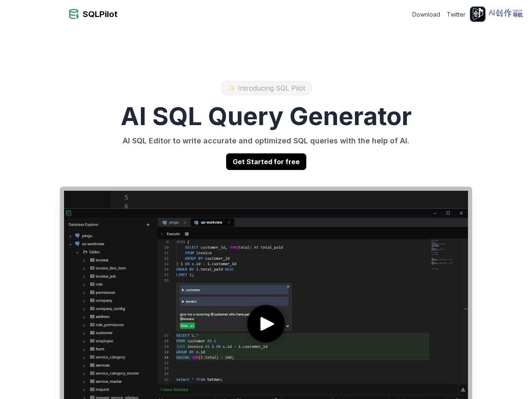The image size is (532, 399).
Task: Expand the invoice item in AI popup
Action: pos(234,301)
